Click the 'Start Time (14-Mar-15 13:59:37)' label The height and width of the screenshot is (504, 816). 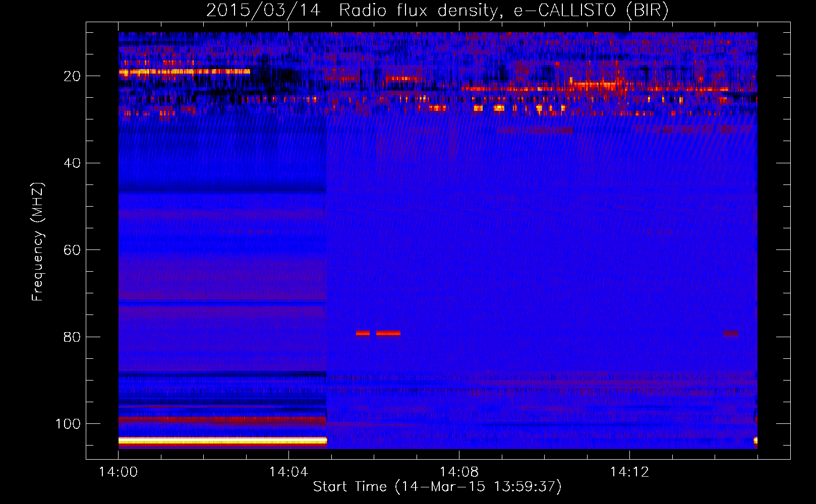click(437, 487)
